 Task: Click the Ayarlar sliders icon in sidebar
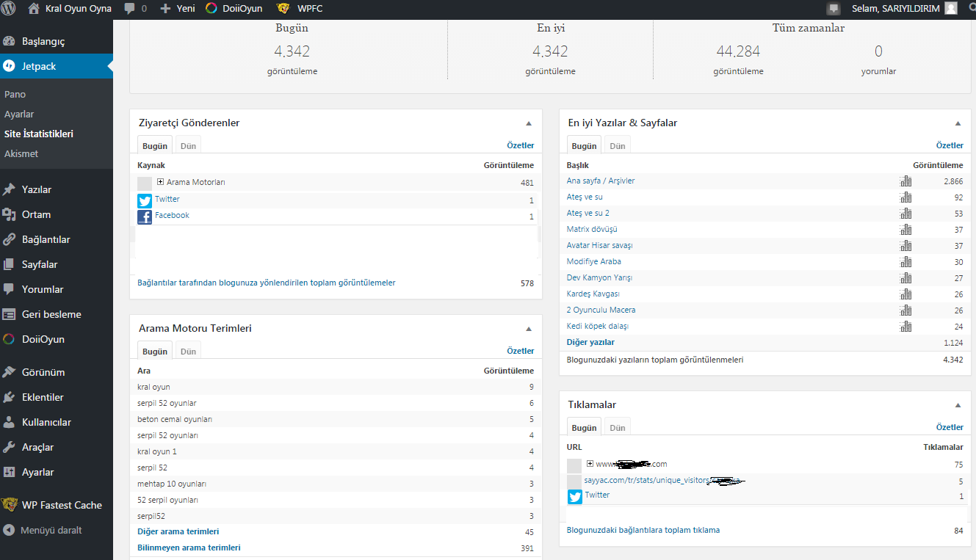9,472
